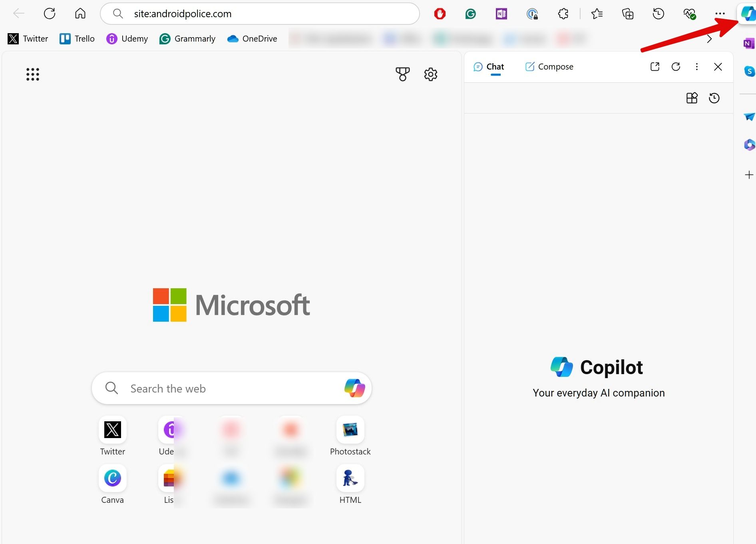Open Trello bookmark in favorites bar
This screenshot has height=544, width=756.
pos(77,39)
